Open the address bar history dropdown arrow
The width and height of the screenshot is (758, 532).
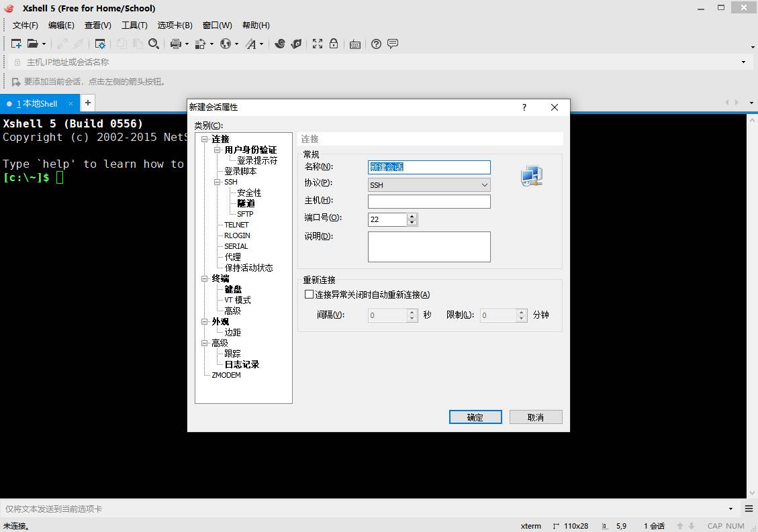point(743,62)
